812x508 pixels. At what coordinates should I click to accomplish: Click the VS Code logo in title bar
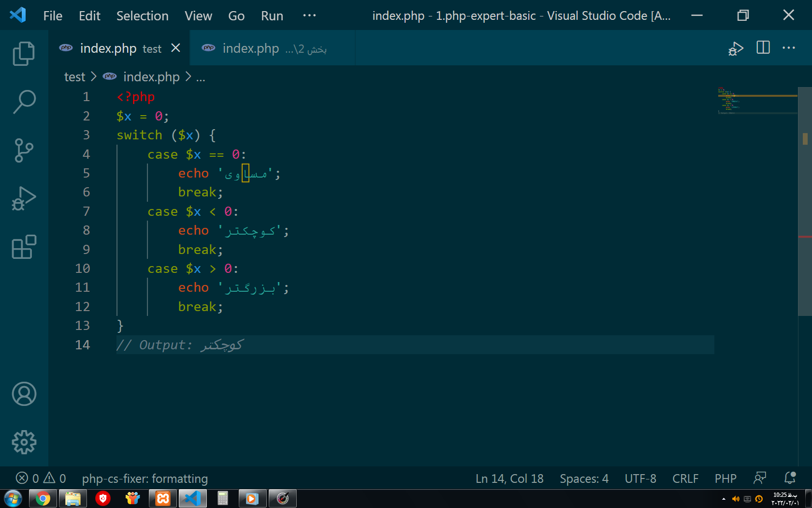(18, 15)
